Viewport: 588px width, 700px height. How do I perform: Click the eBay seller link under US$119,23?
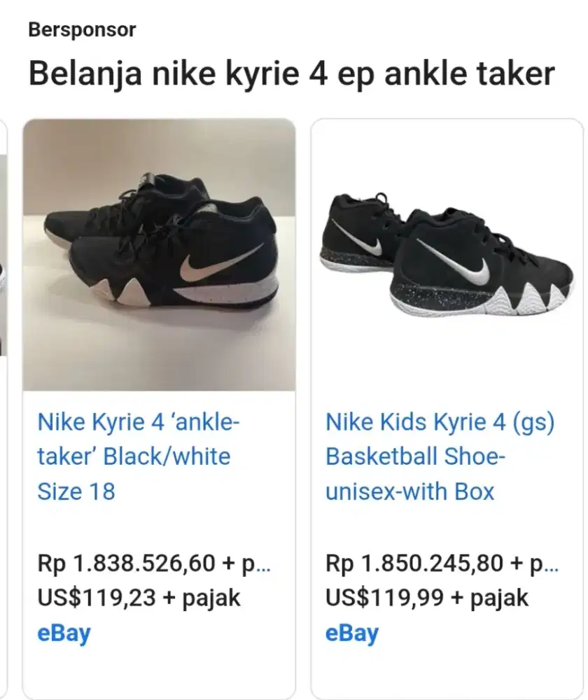[x=64, y=633]
